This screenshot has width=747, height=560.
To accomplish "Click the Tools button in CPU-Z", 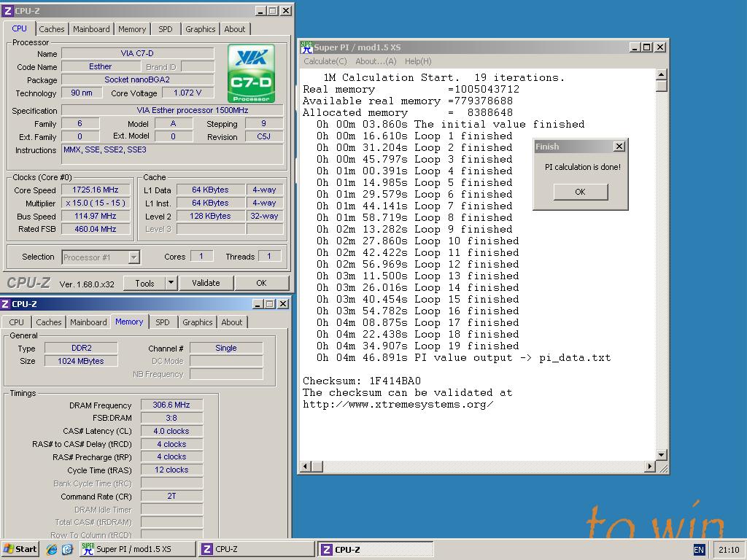I will click(x=145, y=284).
